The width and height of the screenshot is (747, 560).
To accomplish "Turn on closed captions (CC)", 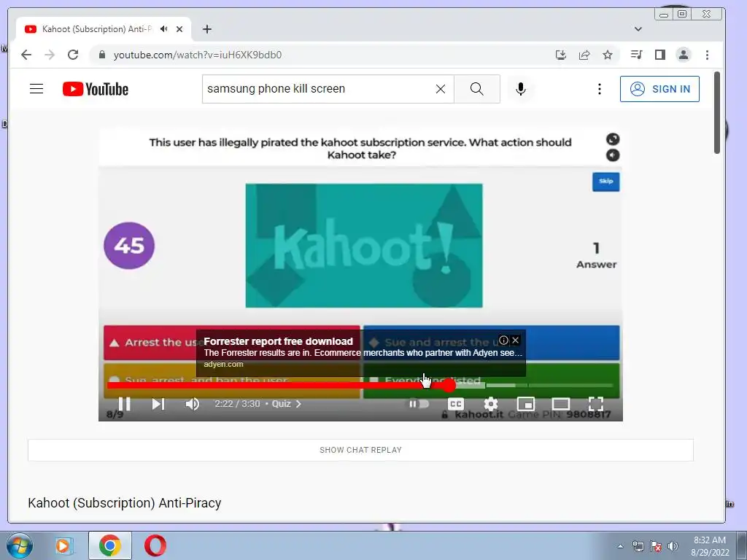I will point(456,404).
